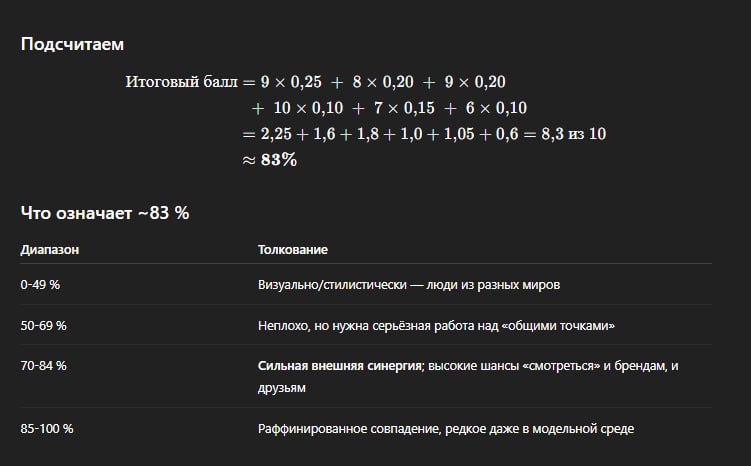Select the 85-100 % range cell
This screenshot has height=466, width=751.
click(47, 429)
